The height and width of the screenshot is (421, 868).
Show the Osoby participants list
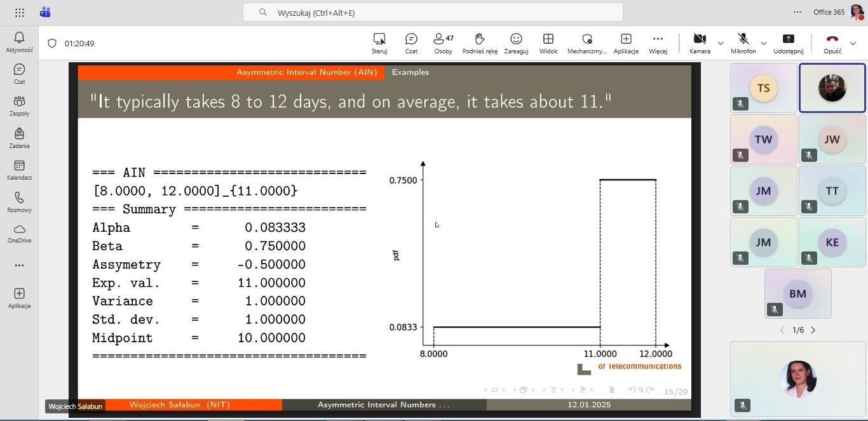pos(443,43)
